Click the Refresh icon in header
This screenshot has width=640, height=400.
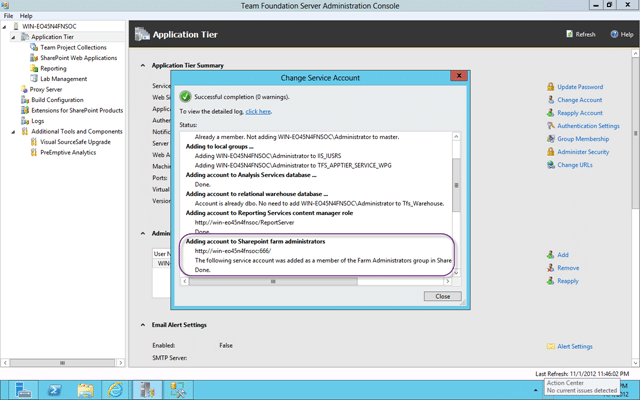pos(569,34)
